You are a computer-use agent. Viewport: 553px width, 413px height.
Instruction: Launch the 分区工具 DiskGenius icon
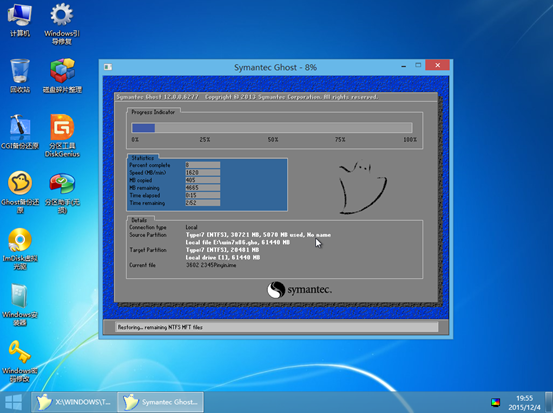point(62,136)
